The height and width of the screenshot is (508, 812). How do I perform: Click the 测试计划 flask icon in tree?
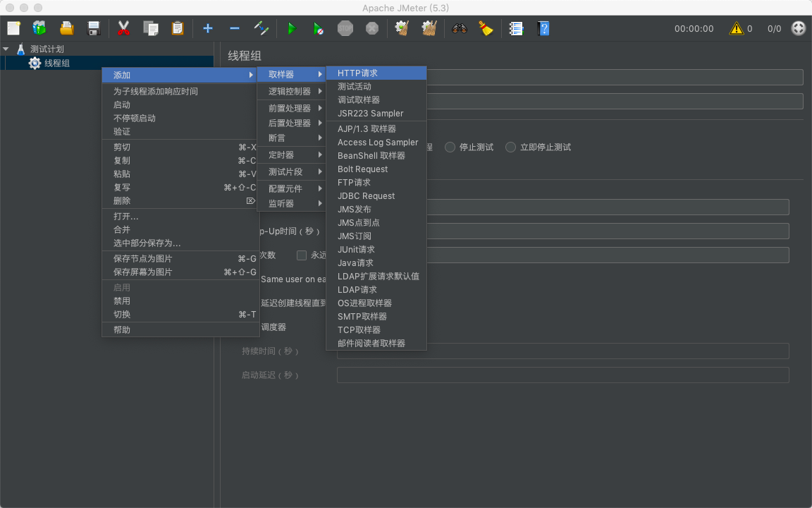(x=21, y=49)
